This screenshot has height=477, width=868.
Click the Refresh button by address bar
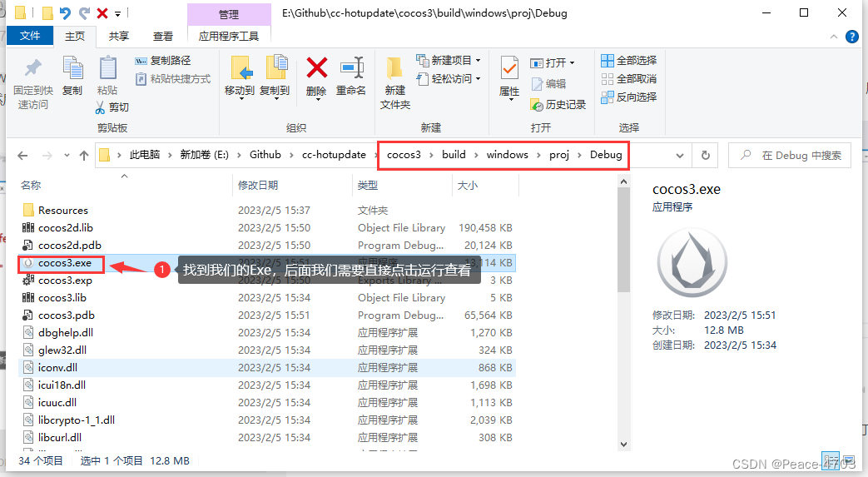705,156
